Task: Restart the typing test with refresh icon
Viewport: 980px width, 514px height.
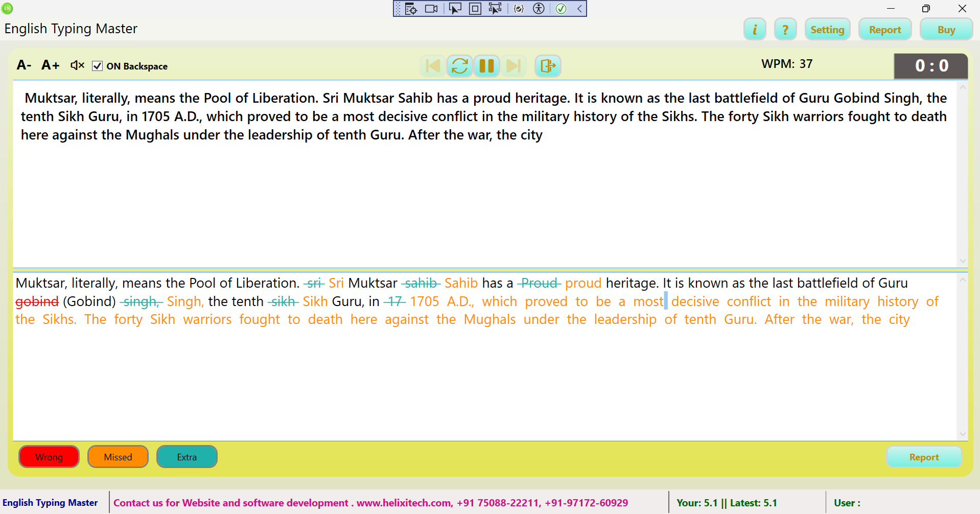Action: tap(460, 66)
